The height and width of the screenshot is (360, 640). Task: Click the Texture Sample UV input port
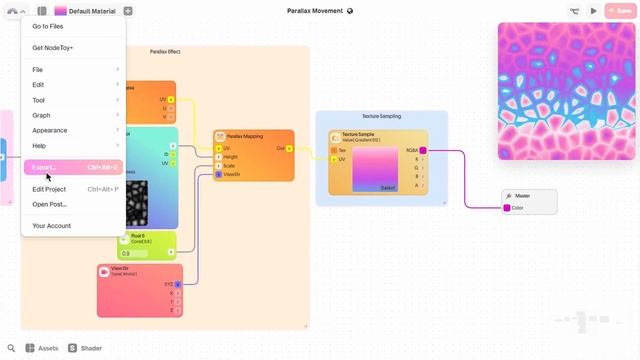pyautogui.click(x=334, y=160)
